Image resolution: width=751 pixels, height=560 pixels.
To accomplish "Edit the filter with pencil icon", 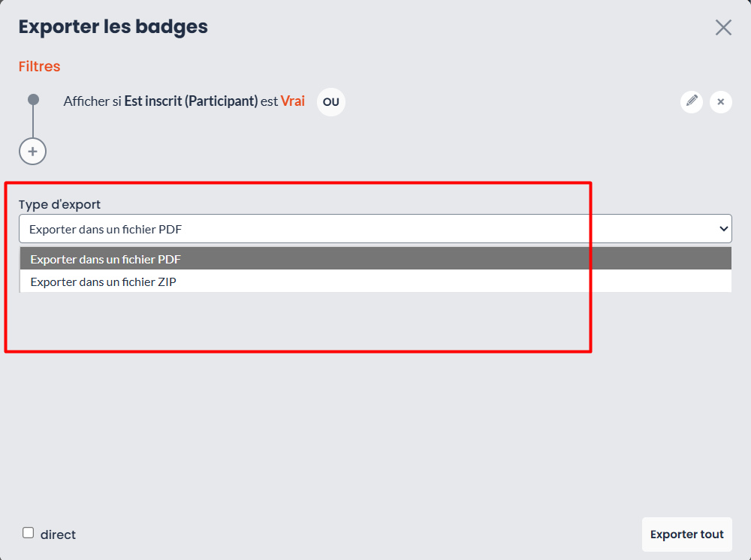I will click(x=692, y=101).
